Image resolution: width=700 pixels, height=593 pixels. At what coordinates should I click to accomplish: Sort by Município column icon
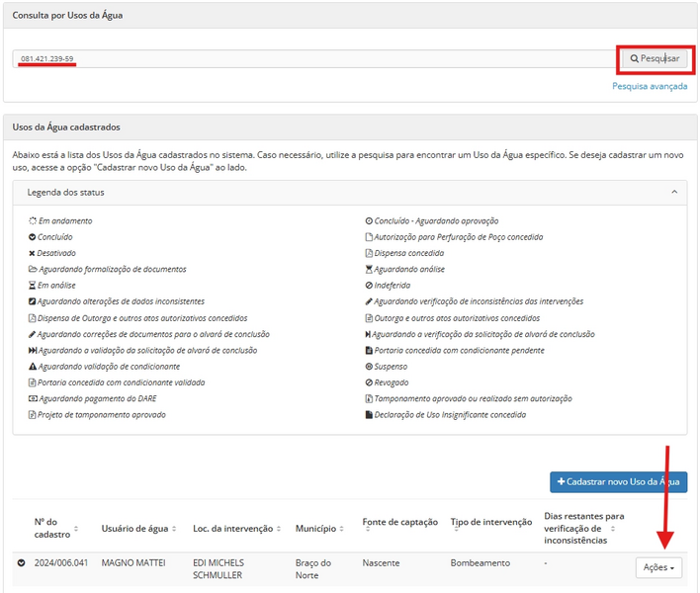[x=343, y=529]
